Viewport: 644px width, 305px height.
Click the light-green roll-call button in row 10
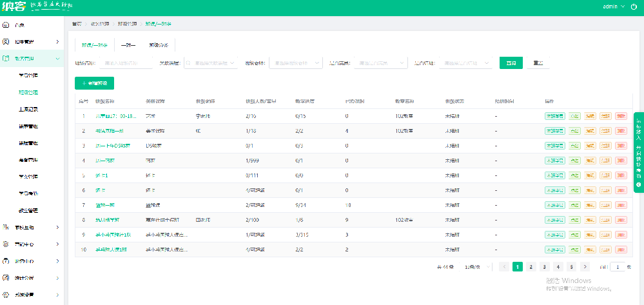(574, 250)
